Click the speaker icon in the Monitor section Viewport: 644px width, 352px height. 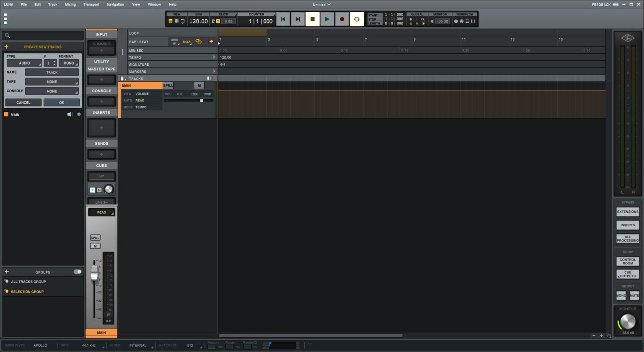[x=431, y=21]
